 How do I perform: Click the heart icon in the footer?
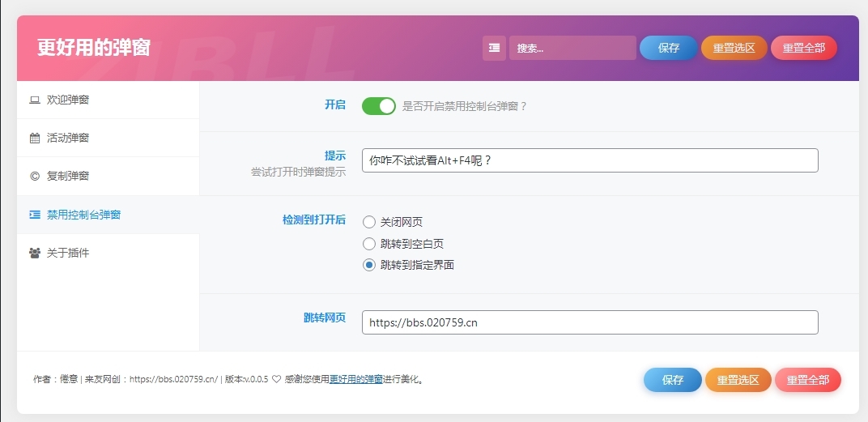(x=276, y=379)
